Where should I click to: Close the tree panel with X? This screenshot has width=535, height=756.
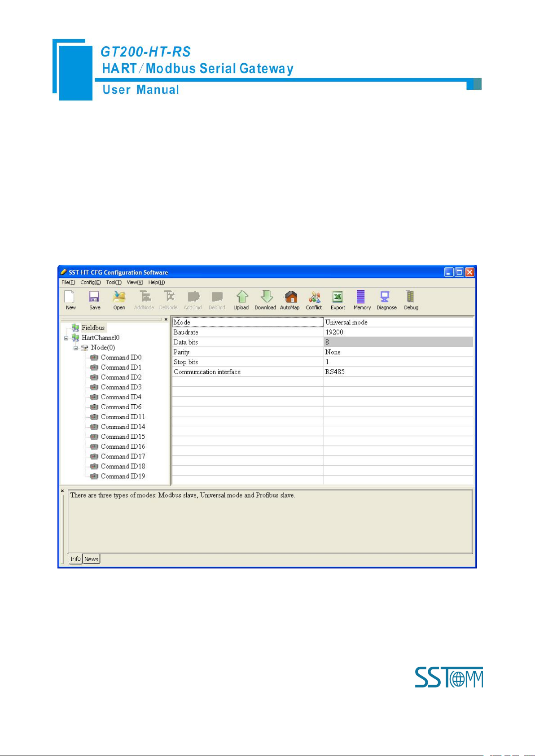[x=166, y=319]
